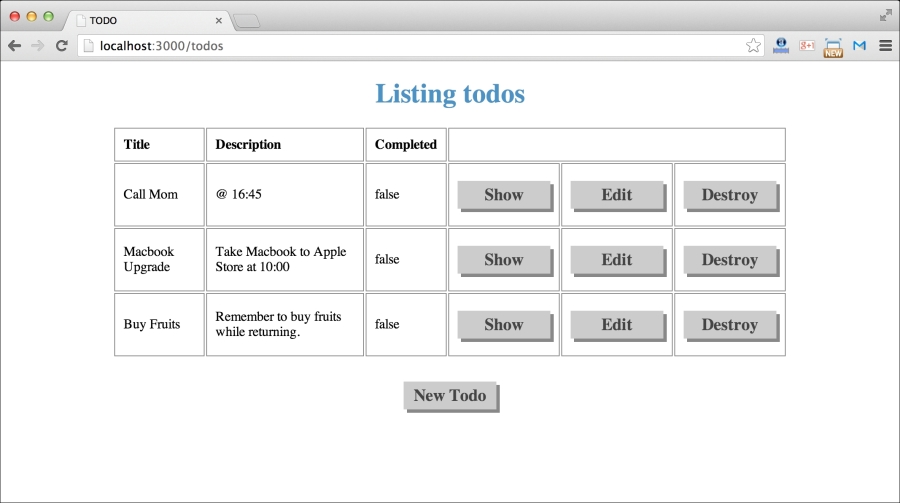This screenshot has width=900, height=503.
Task: Click the Completed column header
Action: pos(406,144)
